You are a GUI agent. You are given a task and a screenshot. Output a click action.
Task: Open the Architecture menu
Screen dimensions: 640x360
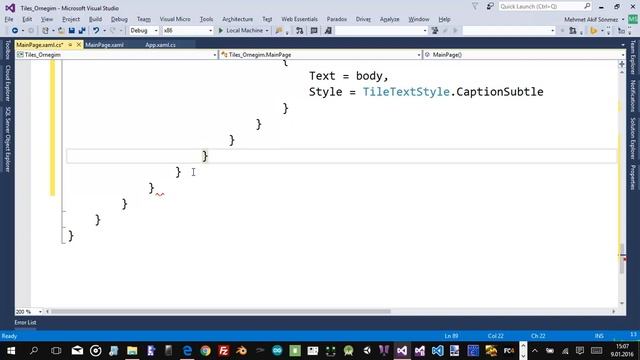tap(238, 19)
